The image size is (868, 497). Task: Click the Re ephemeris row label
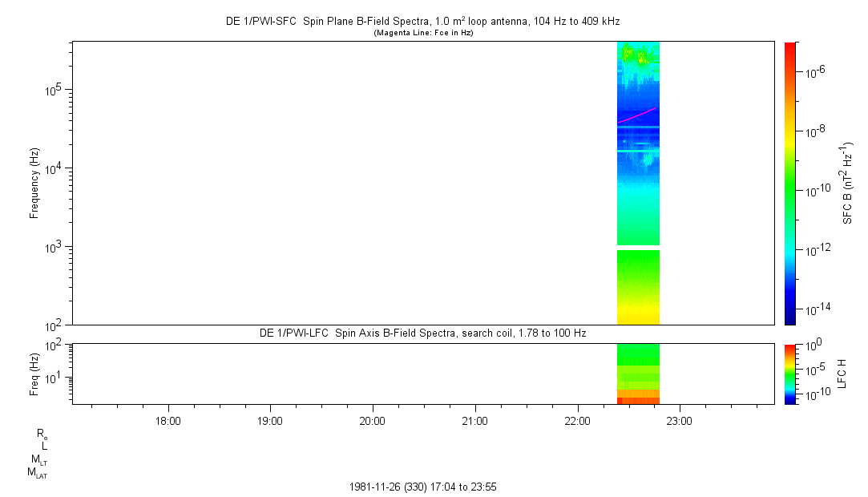pos(42,434)
